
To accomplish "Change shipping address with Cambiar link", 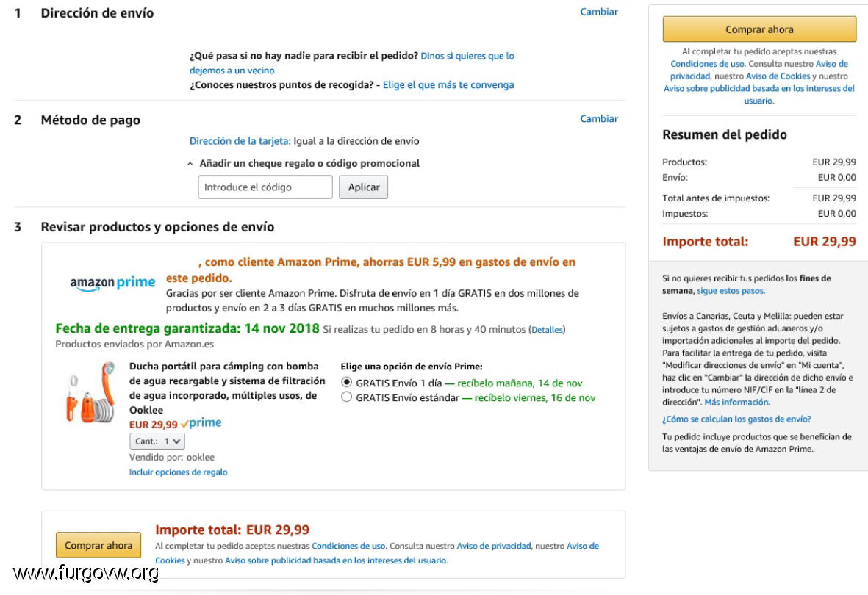I will coord(599,12).
